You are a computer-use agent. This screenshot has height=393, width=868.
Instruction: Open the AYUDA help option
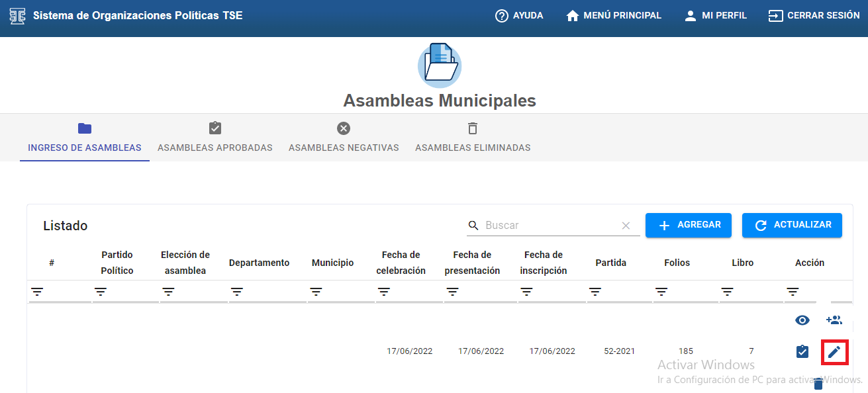coord(519,15)
